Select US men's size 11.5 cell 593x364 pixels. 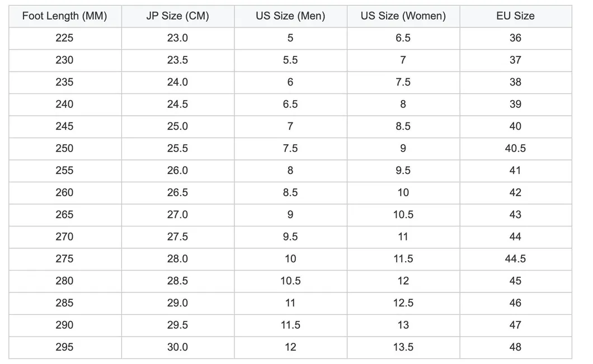coord(290,325)
